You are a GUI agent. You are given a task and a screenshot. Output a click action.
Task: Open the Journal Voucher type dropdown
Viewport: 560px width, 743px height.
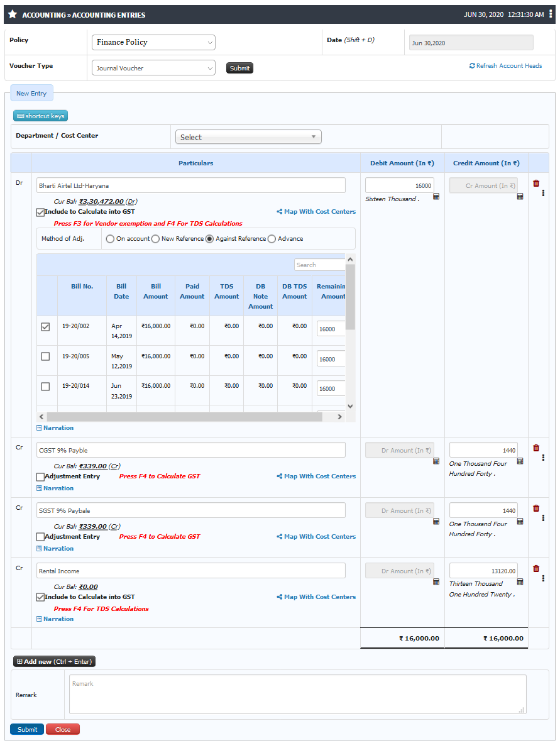point(153,68)
